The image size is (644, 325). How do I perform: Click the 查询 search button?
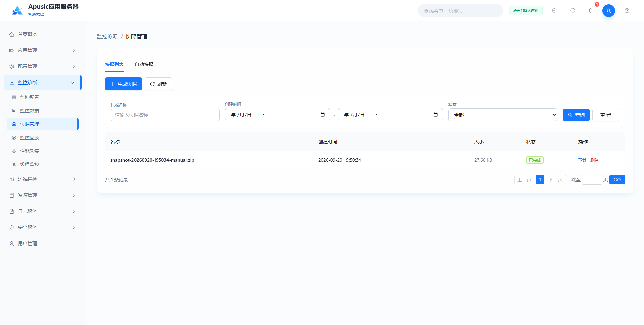(x=576, y=115)
